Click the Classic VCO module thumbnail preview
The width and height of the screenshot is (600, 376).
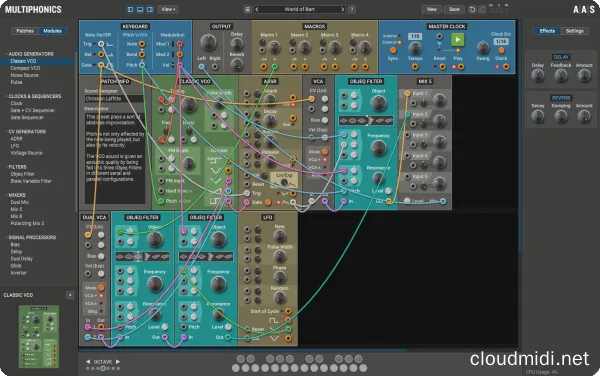[x=39, y=337]
